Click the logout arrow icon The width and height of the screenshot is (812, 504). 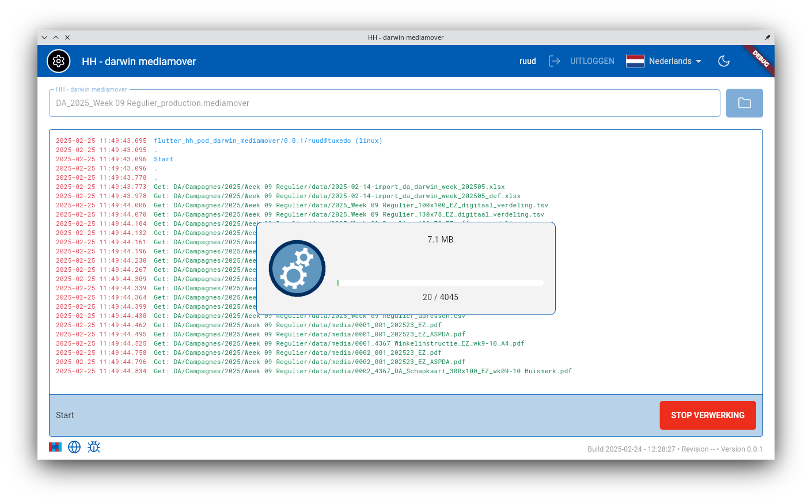coord(554,61)
